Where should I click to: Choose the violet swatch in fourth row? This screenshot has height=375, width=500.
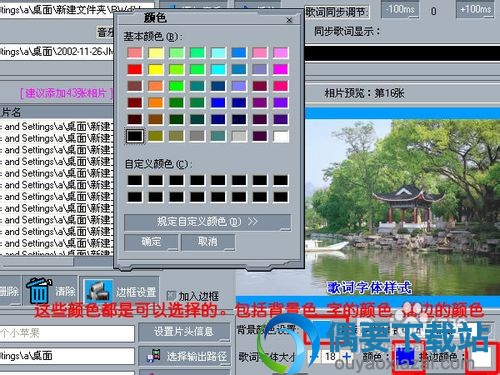click(281, 103)
